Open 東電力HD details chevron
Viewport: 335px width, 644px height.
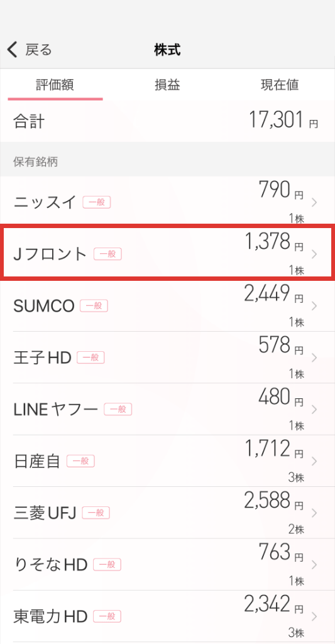[x=314, y=616]
